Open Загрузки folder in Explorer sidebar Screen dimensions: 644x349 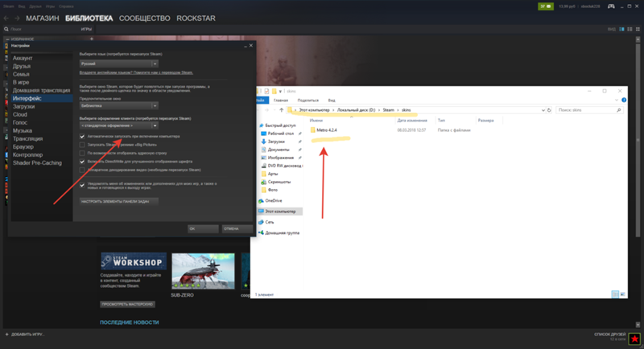[276, 142]
